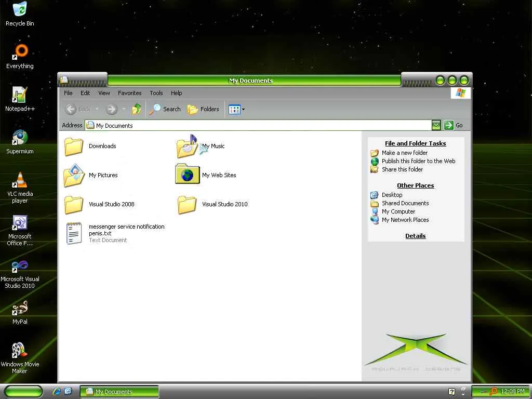Launch the Everything search shortcut
Viewport: 532px width, 399px height.
tap(20, 56)
